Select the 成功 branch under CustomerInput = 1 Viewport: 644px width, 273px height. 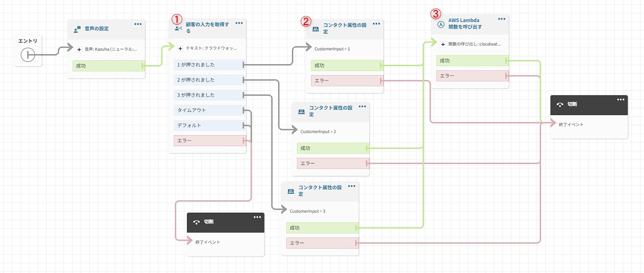point(347,65)
